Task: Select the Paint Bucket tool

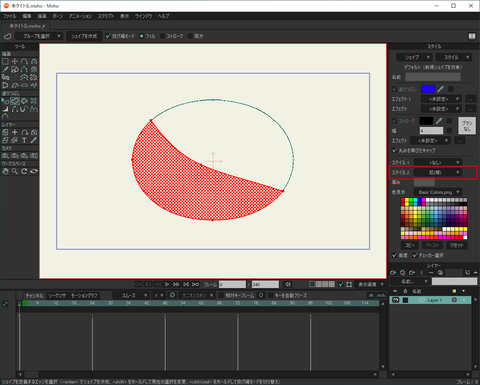Action: click(24, 101)
